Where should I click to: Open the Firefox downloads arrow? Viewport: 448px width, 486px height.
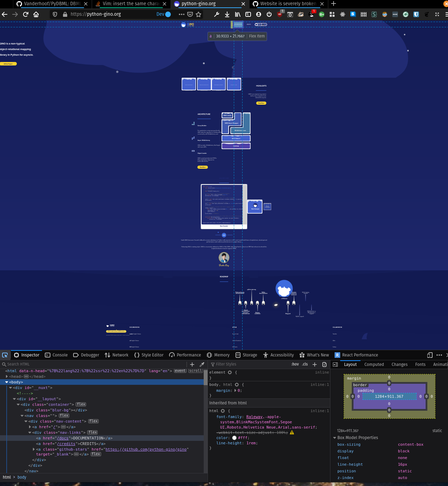click(x=227, y=14)
